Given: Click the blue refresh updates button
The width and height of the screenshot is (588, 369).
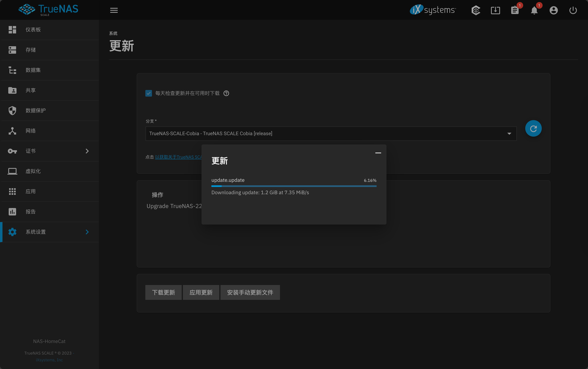Looking at the screenshot, I should (x=533, y=128).
